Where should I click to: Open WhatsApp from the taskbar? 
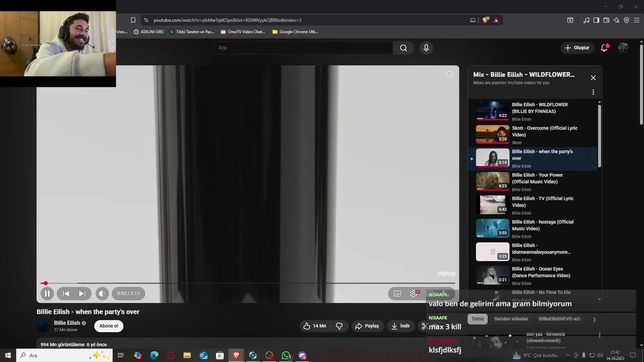pyautogui.click(x=286, y=355)
